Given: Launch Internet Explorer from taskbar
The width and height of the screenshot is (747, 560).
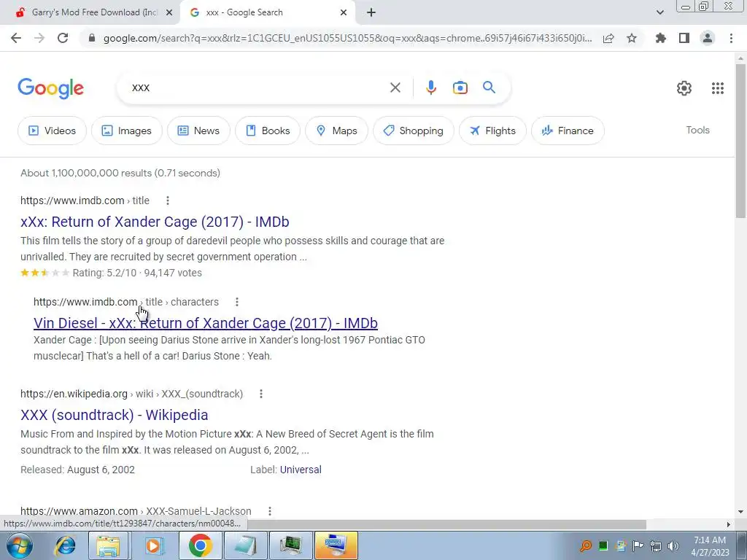Looking at the screenshot, I should tap(66, 545).
